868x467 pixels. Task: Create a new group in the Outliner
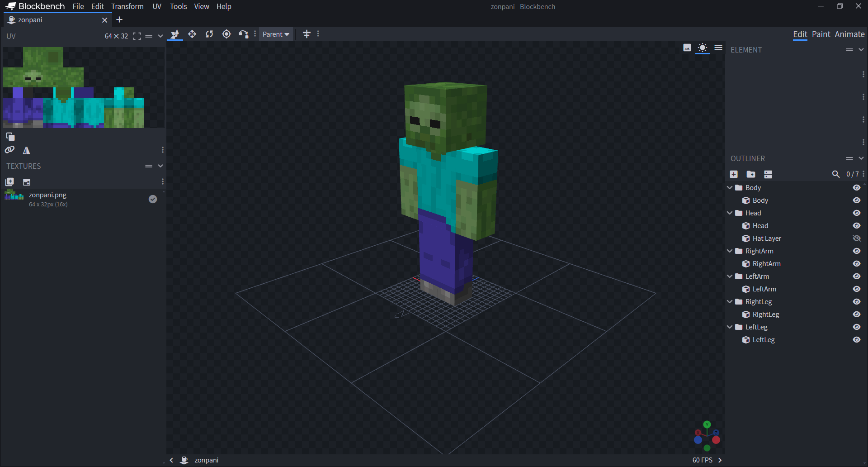pos(751,174)
